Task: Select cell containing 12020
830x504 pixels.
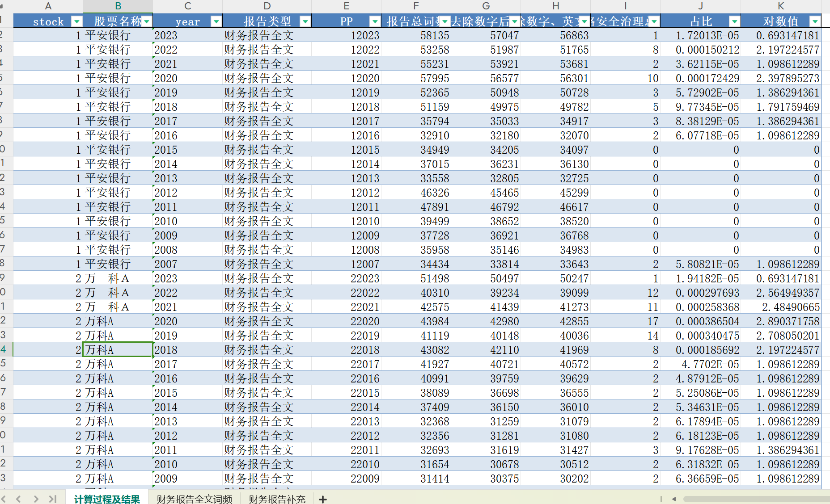Action: (347, 78)
